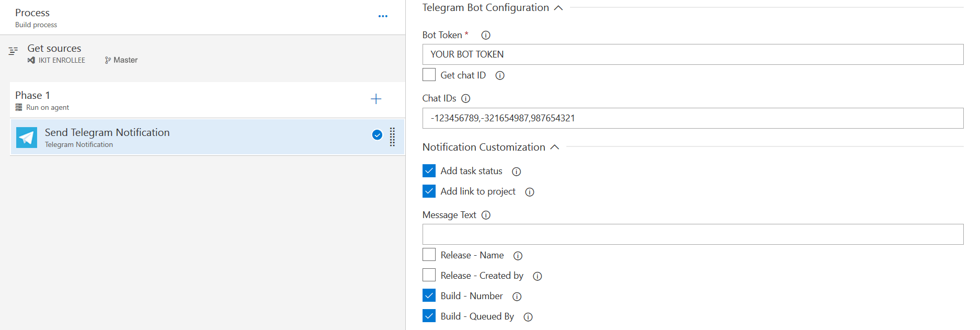Click the drag handle of Telegram task
Image resolution: width=980 pixels, height=330 pixels.
[392, 137]
